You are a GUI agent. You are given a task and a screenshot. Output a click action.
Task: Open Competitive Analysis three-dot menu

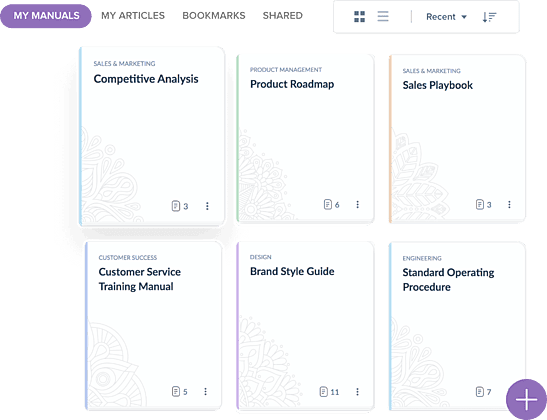point(207,206)
